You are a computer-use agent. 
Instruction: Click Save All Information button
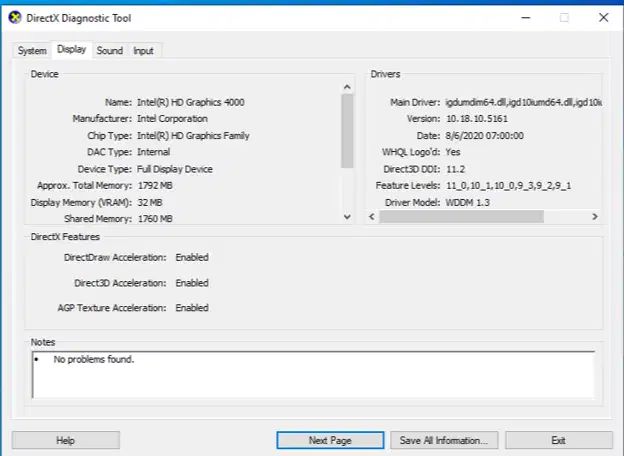click(x=443, y=440)
